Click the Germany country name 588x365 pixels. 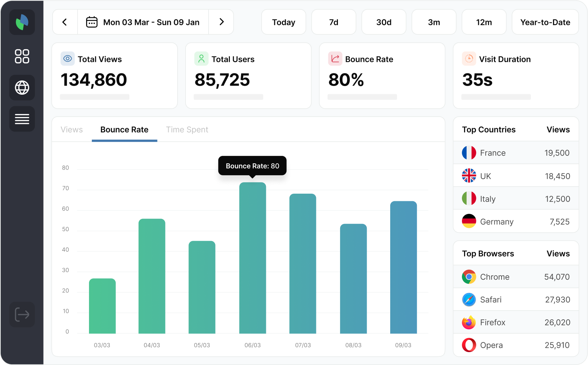click(496, 222)
